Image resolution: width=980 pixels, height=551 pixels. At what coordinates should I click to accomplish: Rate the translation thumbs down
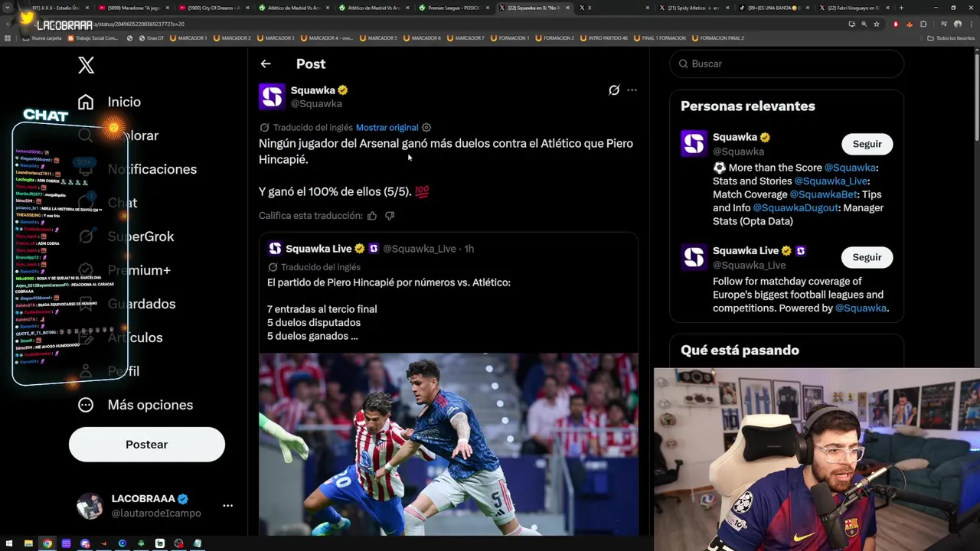point(390,216)
